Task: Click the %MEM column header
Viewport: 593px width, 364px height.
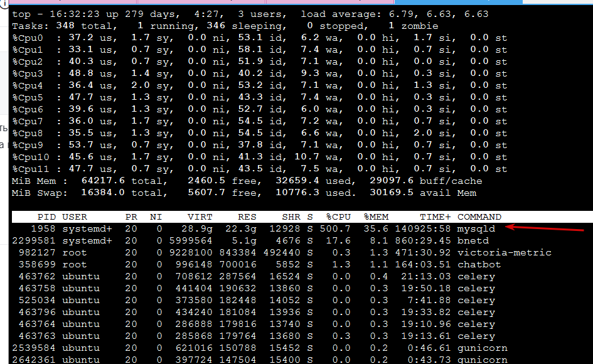Action: [x=376, y=217]
